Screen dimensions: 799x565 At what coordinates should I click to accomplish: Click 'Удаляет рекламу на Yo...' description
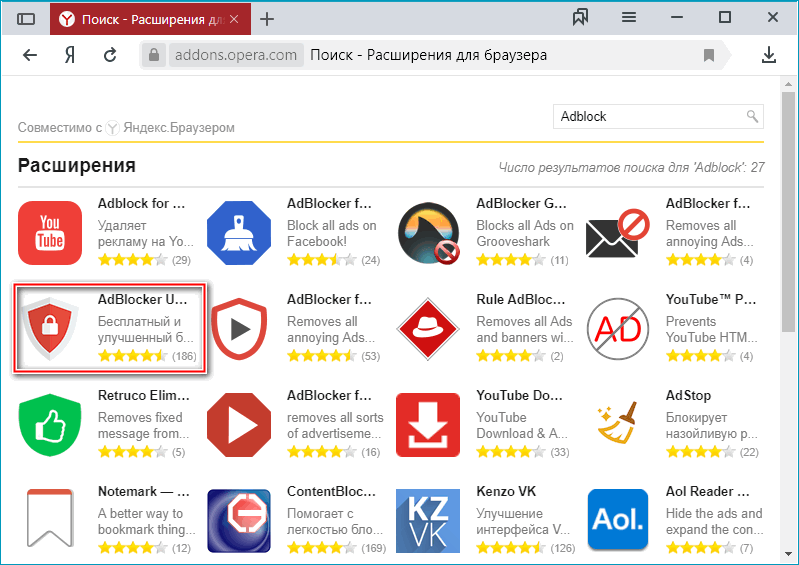point(146,233)
